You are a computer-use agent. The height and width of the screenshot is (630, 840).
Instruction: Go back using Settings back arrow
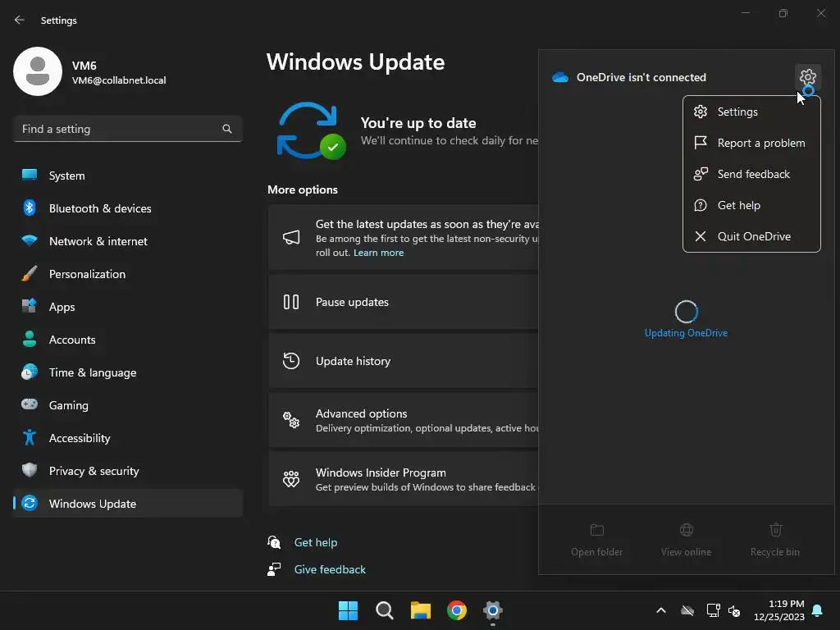(20, 20)
